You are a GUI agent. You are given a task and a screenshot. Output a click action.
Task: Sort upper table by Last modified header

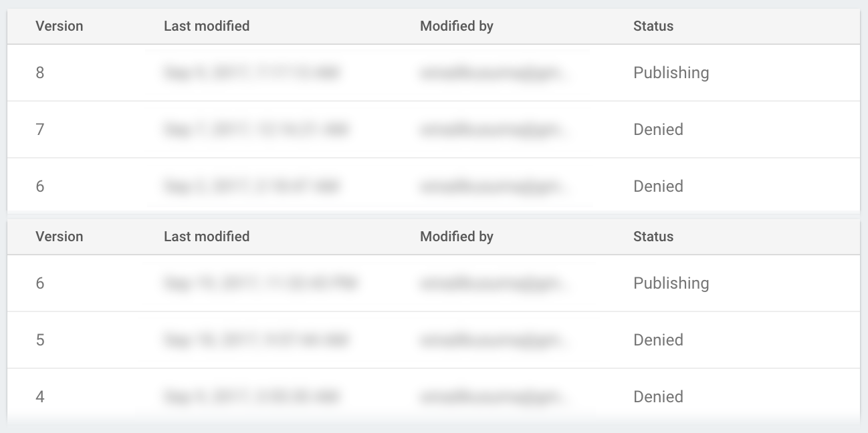tap(207, 26)
